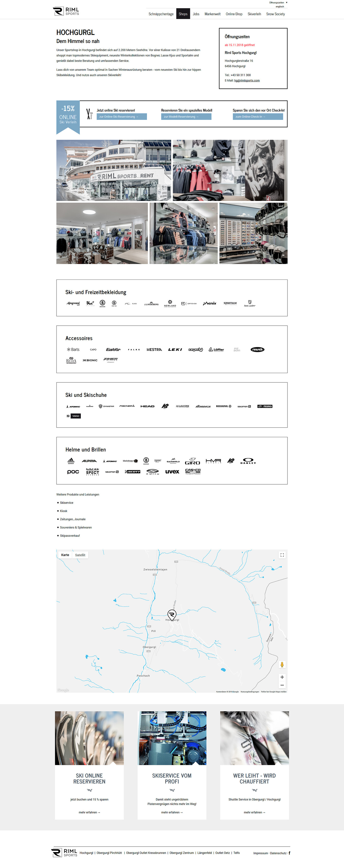The width and height of the screenshot is (344, 868).
Task: Open the Almgwand brand logo
Action: 73,303
